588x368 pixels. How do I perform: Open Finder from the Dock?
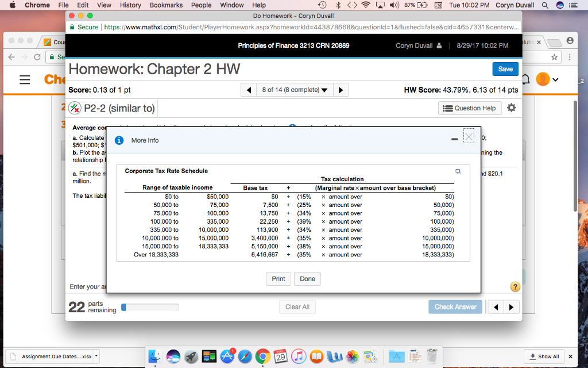(x=155, y=356)
